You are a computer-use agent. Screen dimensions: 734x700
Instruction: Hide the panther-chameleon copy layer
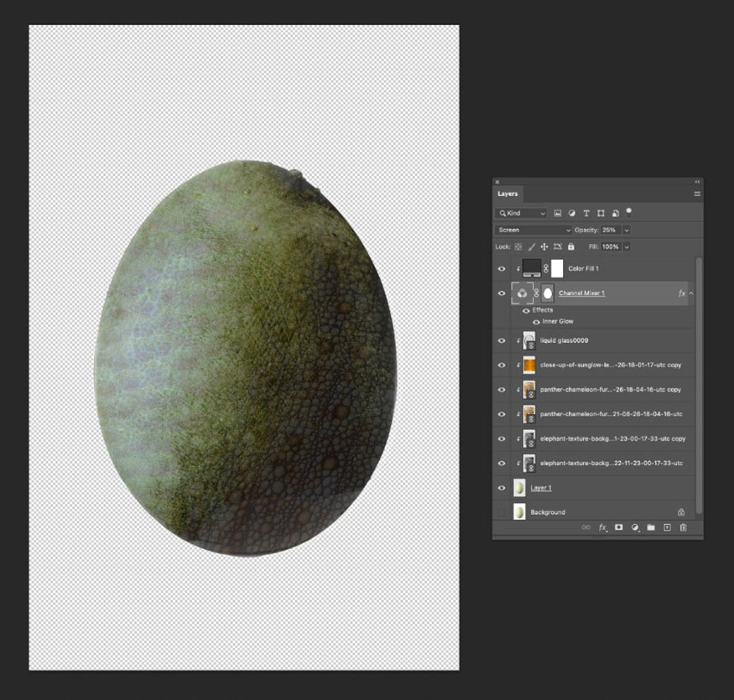(x=502, y=390)
